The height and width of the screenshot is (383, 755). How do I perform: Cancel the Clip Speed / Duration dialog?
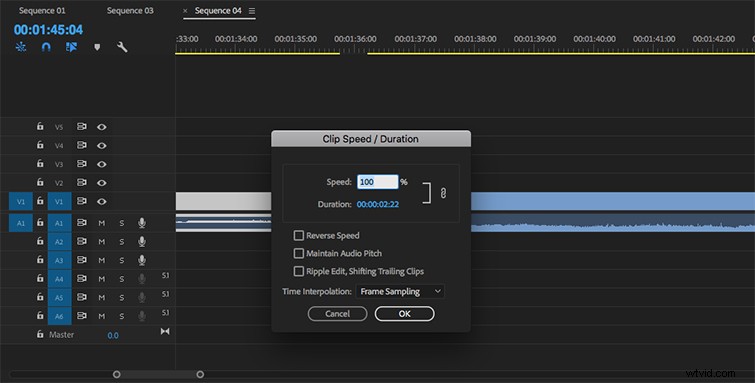click(338, 314)
